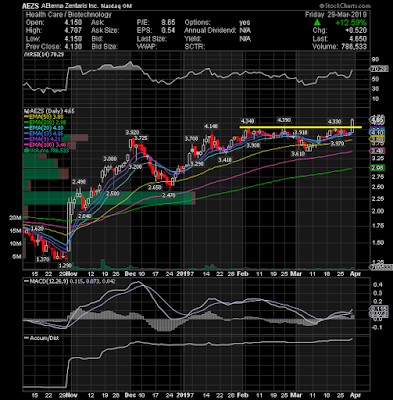
Task: Click the 4.330 March high label
Action: [x=334, y=121]
